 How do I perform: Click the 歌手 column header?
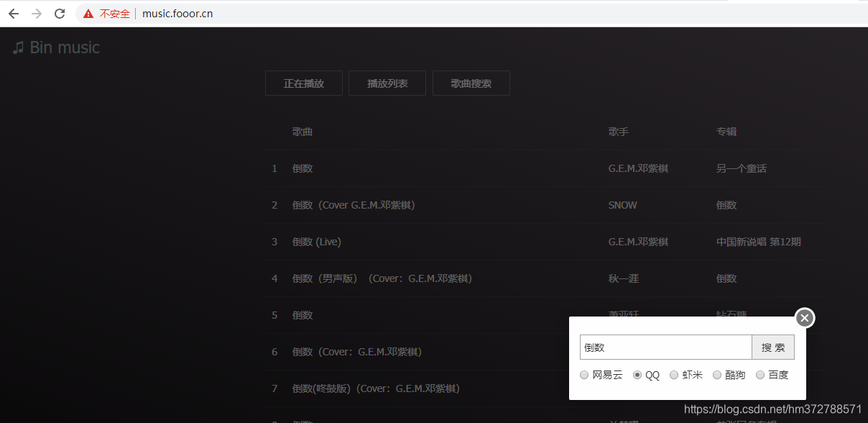click(619, 132)
